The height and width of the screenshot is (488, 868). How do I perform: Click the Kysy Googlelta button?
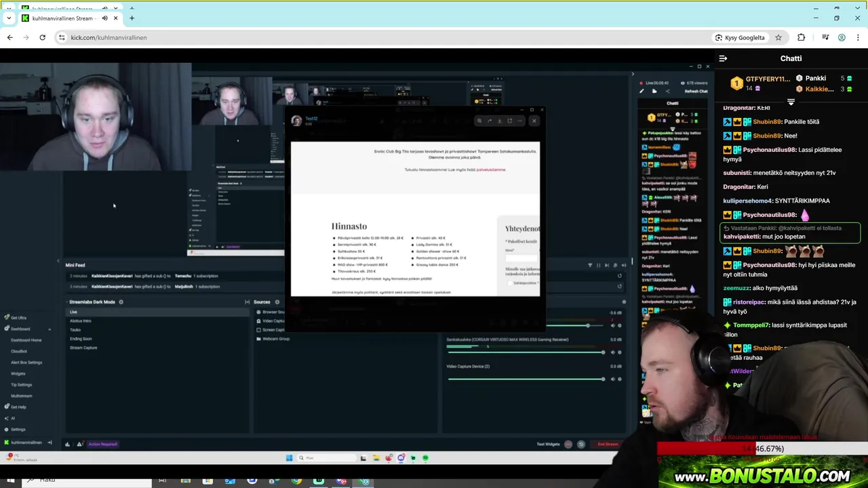coord(740,37)
